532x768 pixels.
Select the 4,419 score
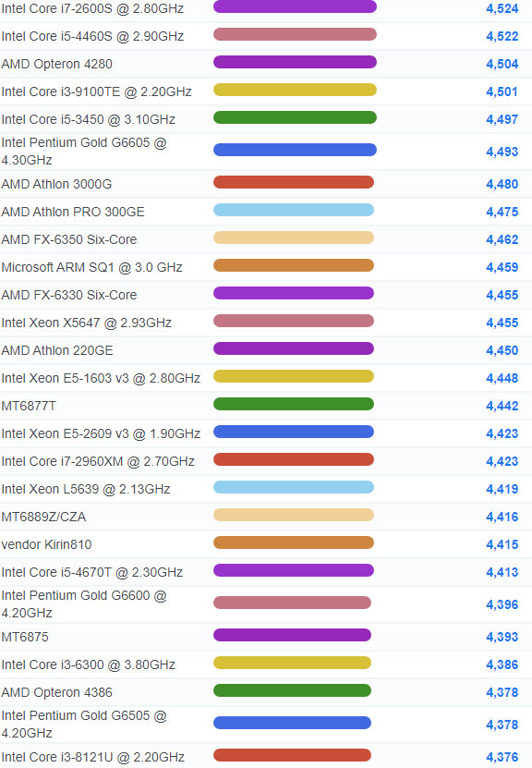click(502, 489)
